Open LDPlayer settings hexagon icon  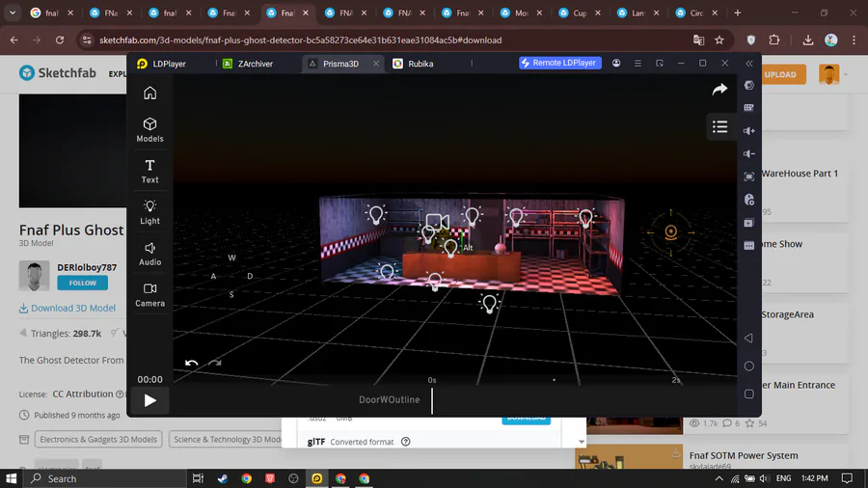[x=749, y=85]
